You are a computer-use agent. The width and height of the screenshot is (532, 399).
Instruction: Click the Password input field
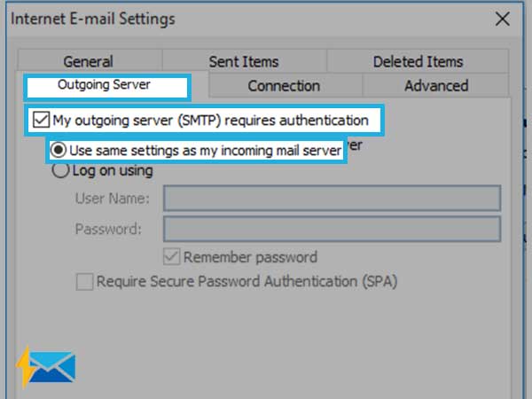click(332, 229)
